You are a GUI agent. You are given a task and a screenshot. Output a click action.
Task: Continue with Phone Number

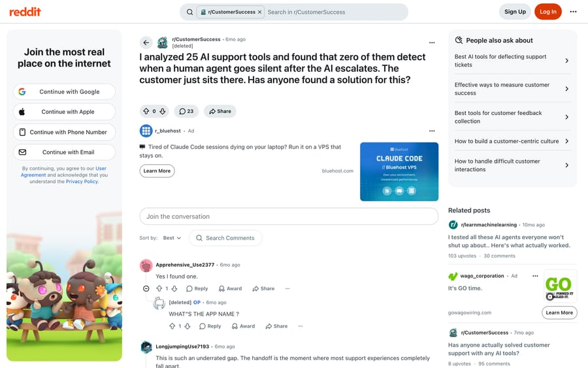point(64,132)
